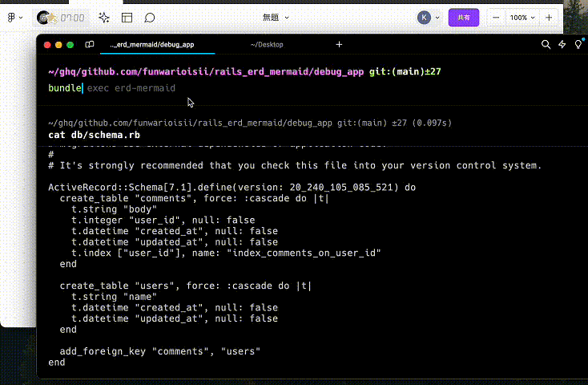Click the terminal red close button

pos(47,45)
